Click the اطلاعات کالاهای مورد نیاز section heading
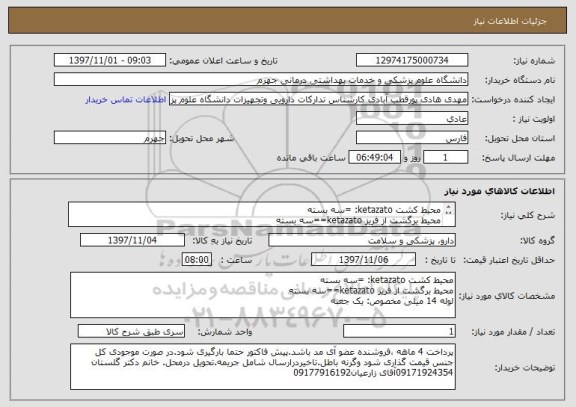 [499, 191]
